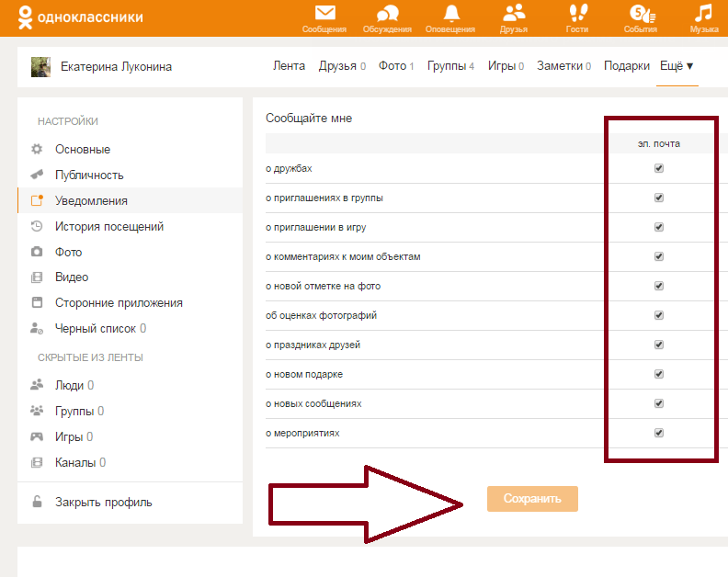
Task: Open События icon in header
Action: point(643,13)
